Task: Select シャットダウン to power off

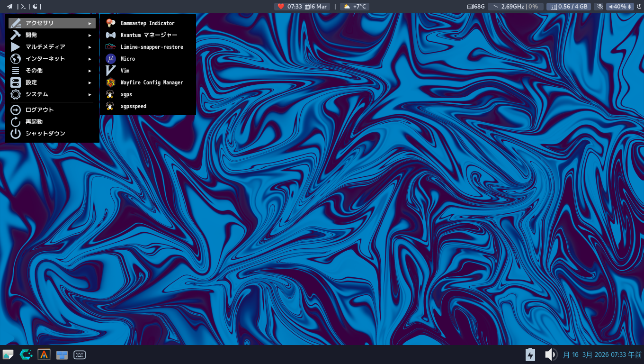Action: pos(52,134)
